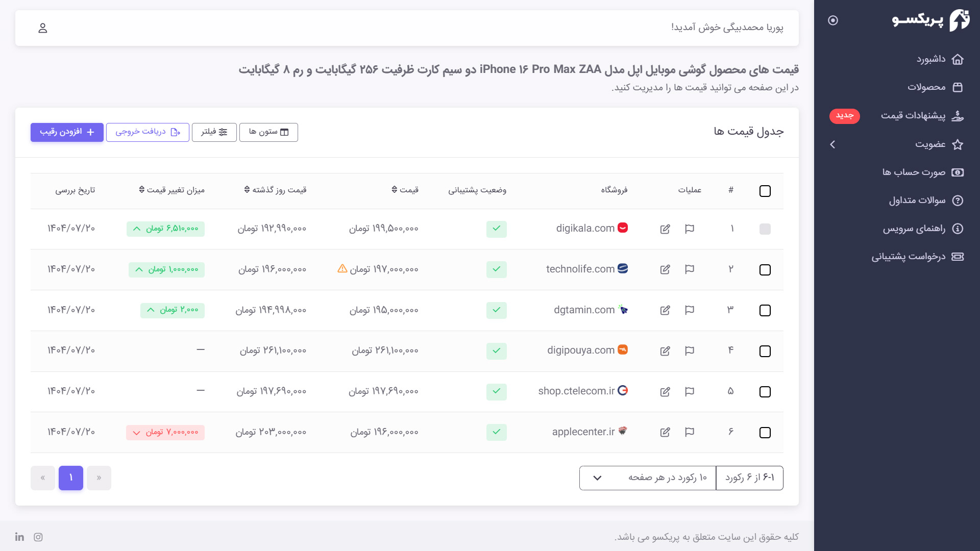Viewport: 980px width, 551px height.
Task: Sort the قیمت column using its arrows
Action: 393,189
